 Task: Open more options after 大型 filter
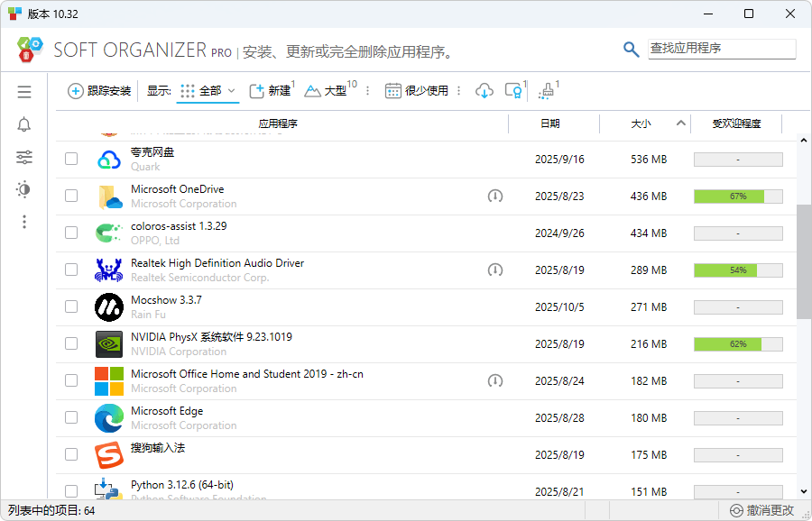tap(367, 91)
